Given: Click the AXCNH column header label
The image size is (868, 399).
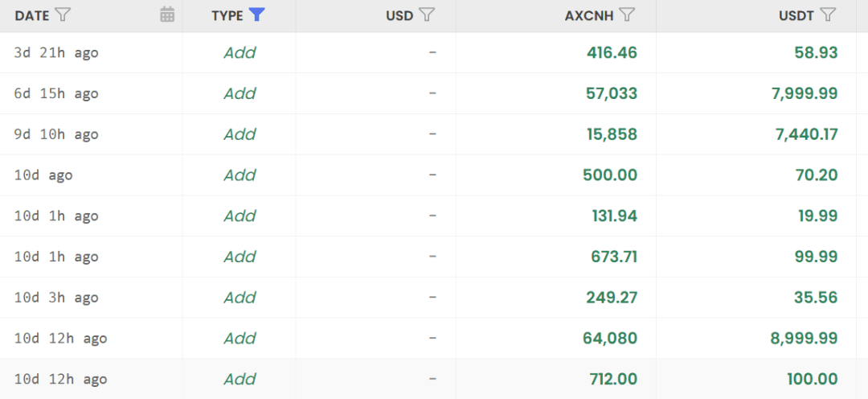Looking at the screenshot, I should pos(589,15).
